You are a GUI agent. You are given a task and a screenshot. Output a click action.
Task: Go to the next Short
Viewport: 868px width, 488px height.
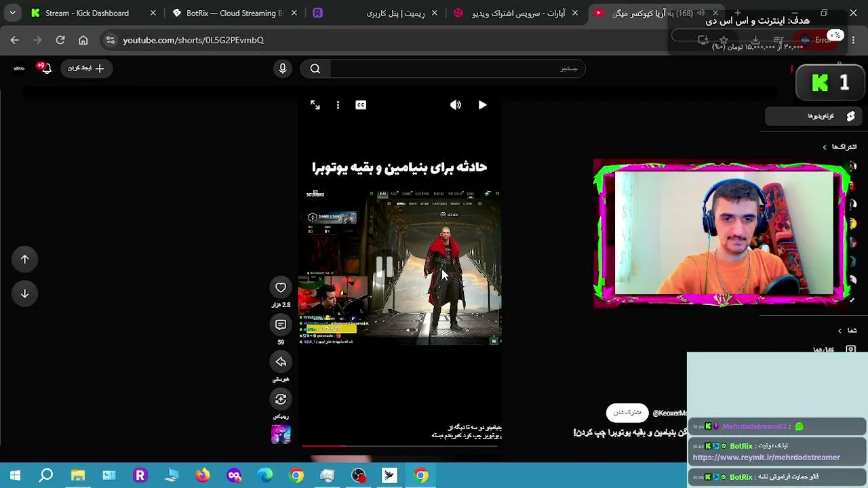point(24,293)
